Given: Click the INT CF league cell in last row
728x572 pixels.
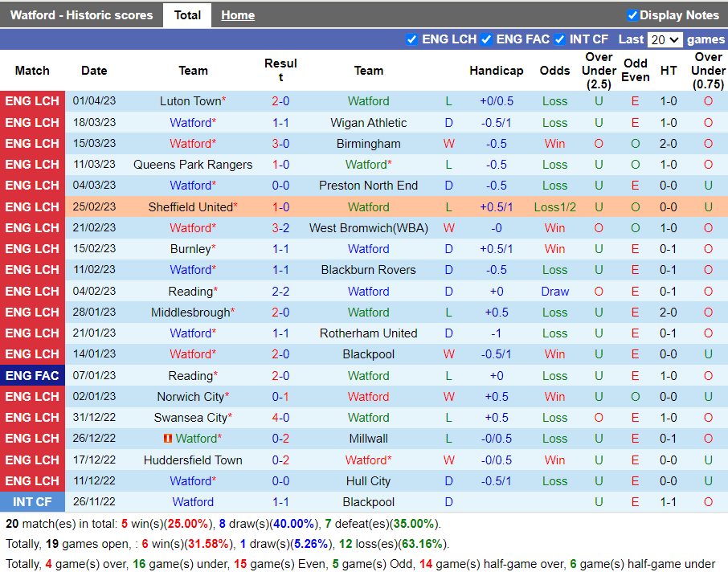Looking at the screenshot, I should [x=32, y=502].
